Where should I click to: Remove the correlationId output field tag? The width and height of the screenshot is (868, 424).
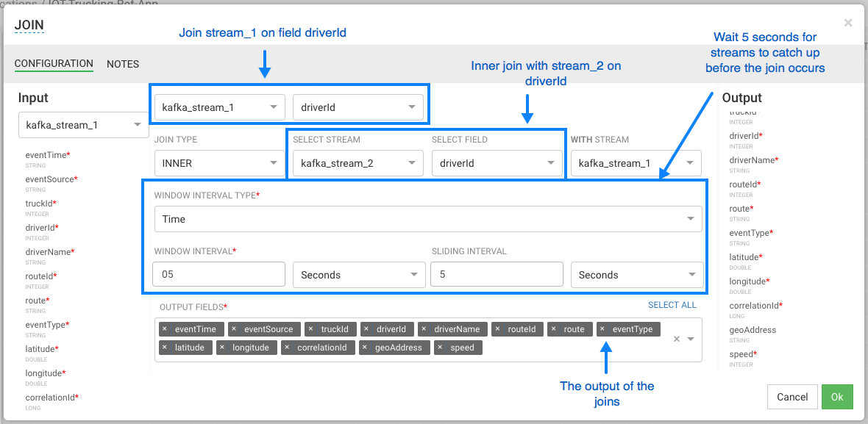pos(287,348)
